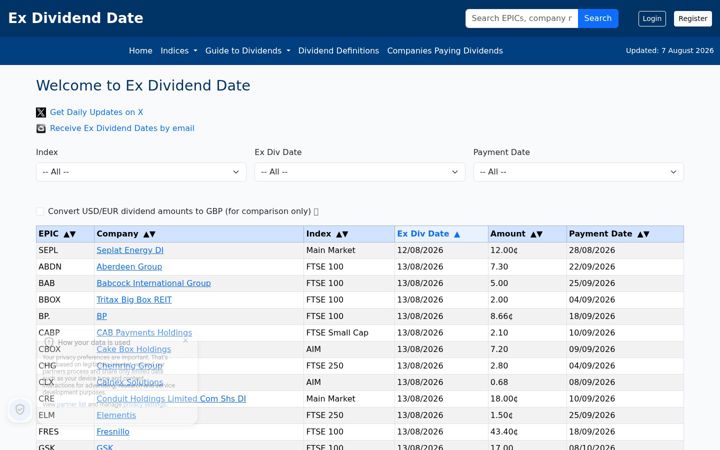Sort the table by the Company column arrows

[149, 234]
